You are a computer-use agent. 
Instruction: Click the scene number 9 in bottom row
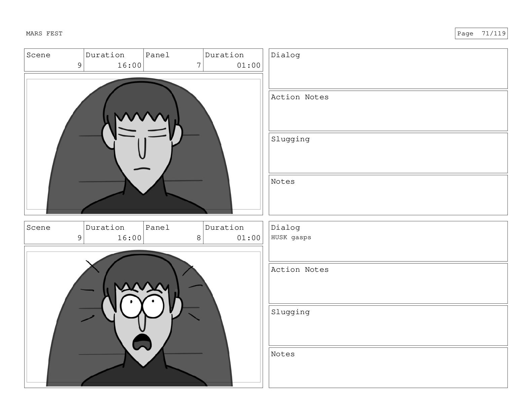(80, 238)
